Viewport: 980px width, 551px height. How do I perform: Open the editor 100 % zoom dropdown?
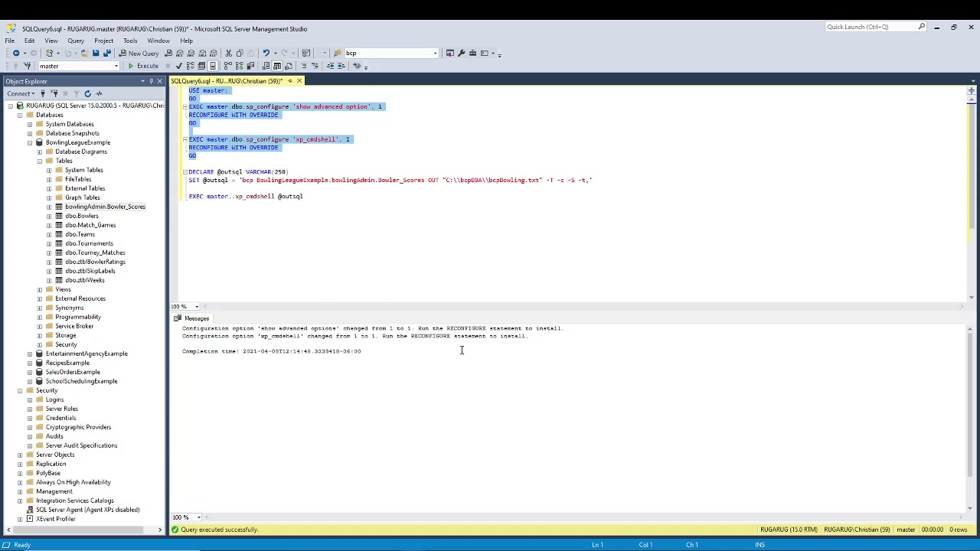(x=197, y=307)
